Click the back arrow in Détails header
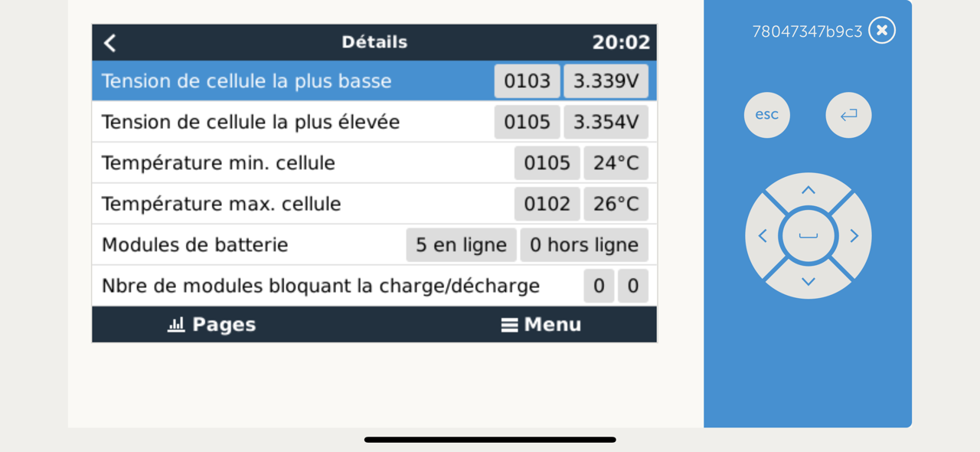The height and width of the screenshot is (452, 980). tap(110, 43)
